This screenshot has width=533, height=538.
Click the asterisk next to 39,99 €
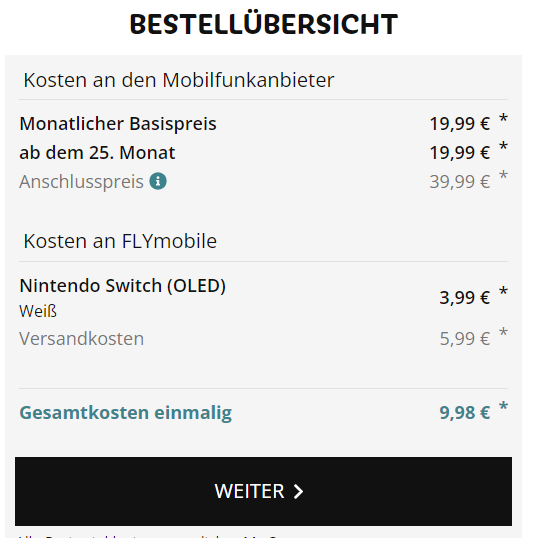coord(503,175)
